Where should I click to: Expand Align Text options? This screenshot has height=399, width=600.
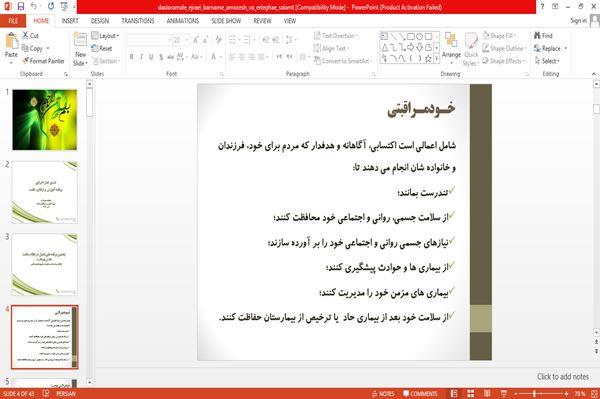click(x=331, y=48)
